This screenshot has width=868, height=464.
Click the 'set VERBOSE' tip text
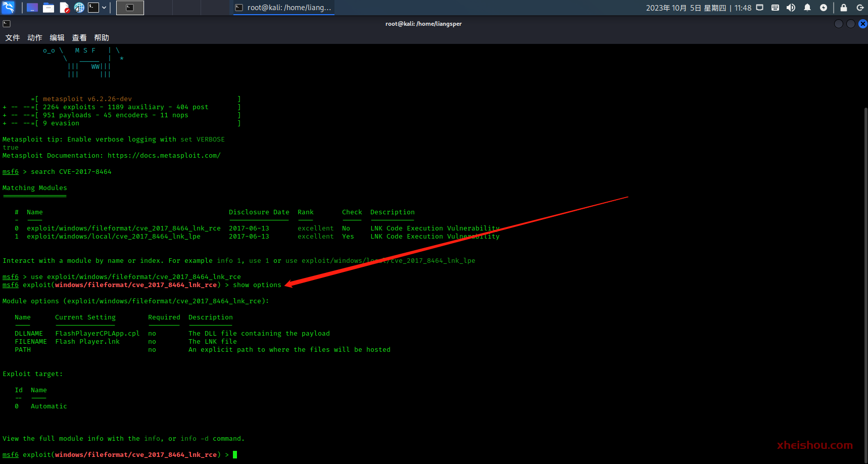click(203, 140)
